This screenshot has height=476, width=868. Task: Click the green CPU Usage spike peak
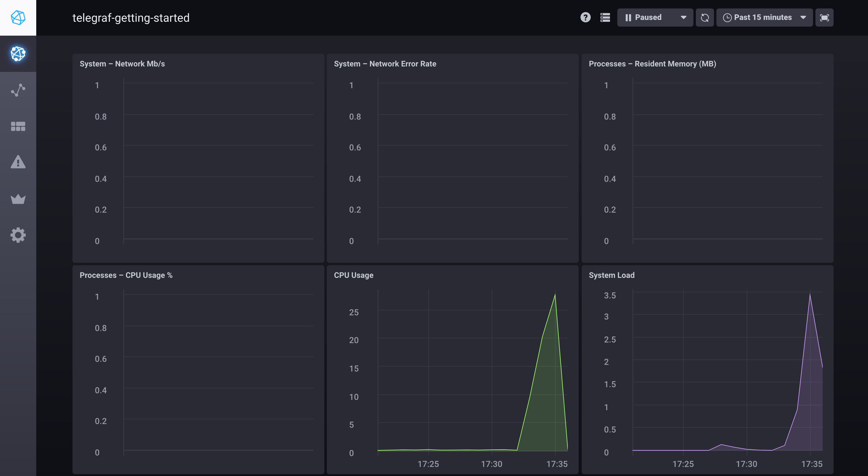tap(555, 297)
